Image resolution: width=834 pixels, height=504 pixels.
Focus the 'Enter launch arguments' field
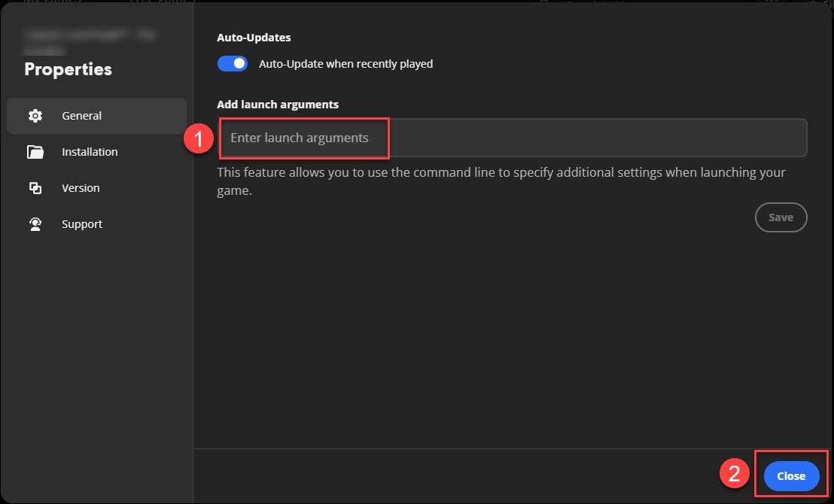point(512,138)
